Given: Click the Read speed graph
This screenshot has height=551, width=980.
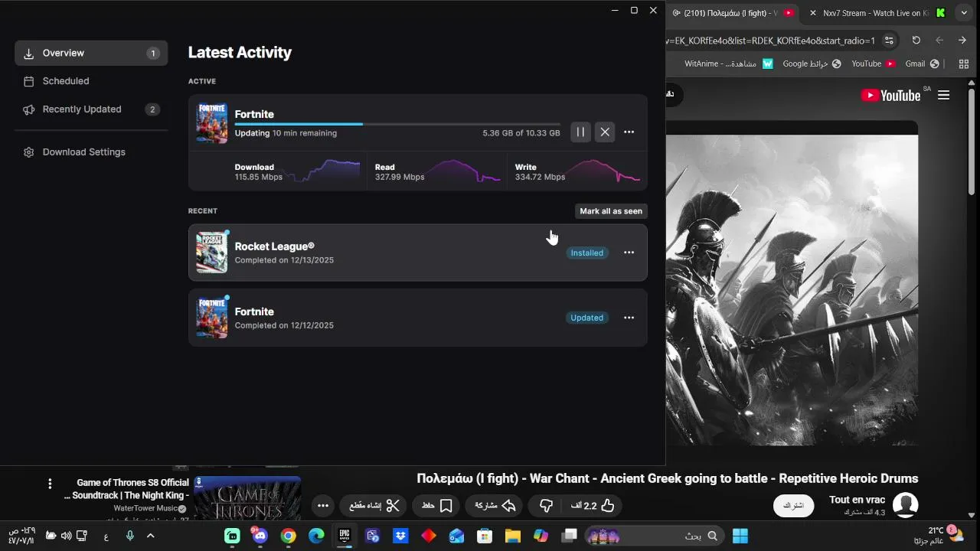Looking at the screenshot, I should click(x=465, y=171).
